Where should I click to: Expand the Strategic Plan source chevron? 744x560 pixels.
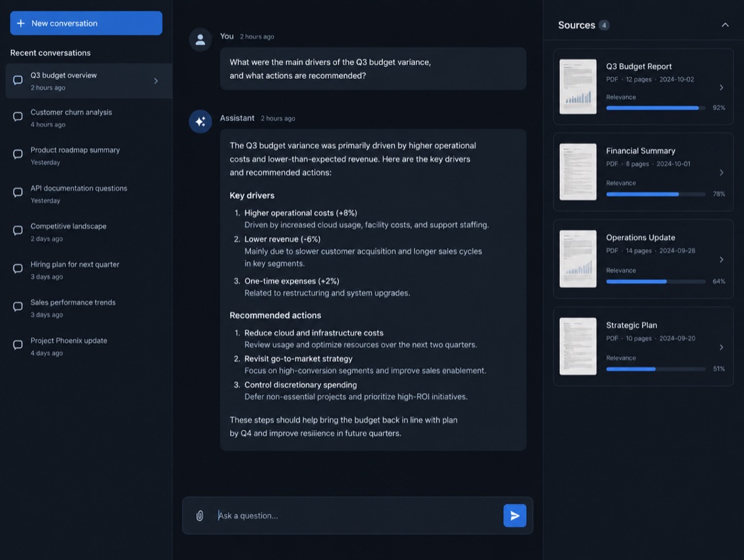click(721, 348)
